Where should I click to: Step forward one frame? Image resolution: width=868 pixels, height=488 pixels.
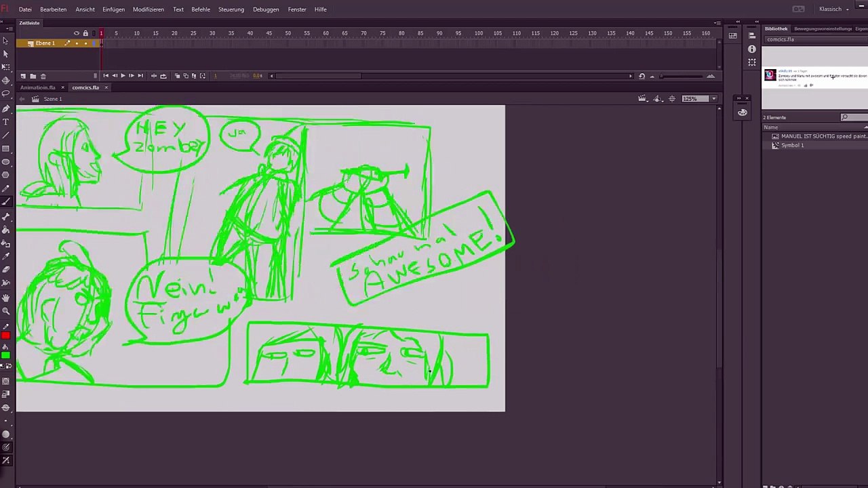(132, 76)
